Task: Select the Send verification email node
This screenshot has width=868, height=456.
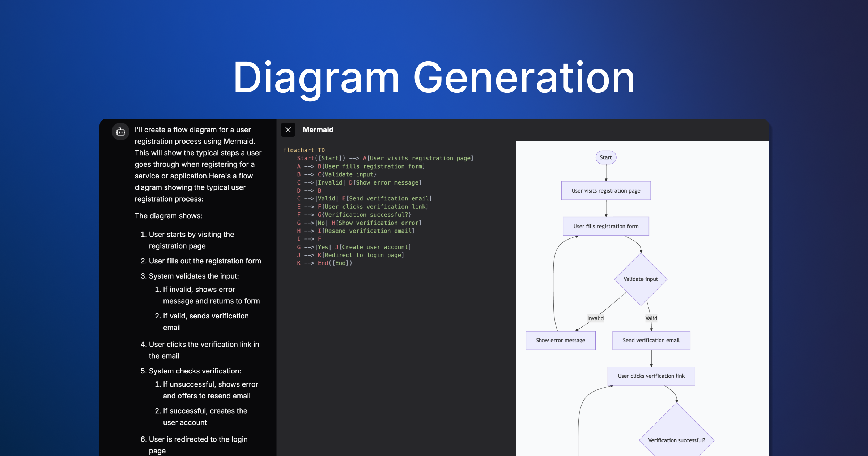Action: point(651,341)
